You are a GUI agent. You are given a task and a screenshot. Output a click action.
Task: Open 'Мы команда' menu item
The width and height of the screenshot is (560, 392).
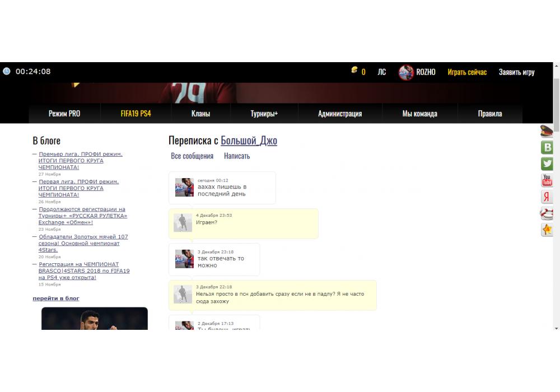(x=419, y=114)
